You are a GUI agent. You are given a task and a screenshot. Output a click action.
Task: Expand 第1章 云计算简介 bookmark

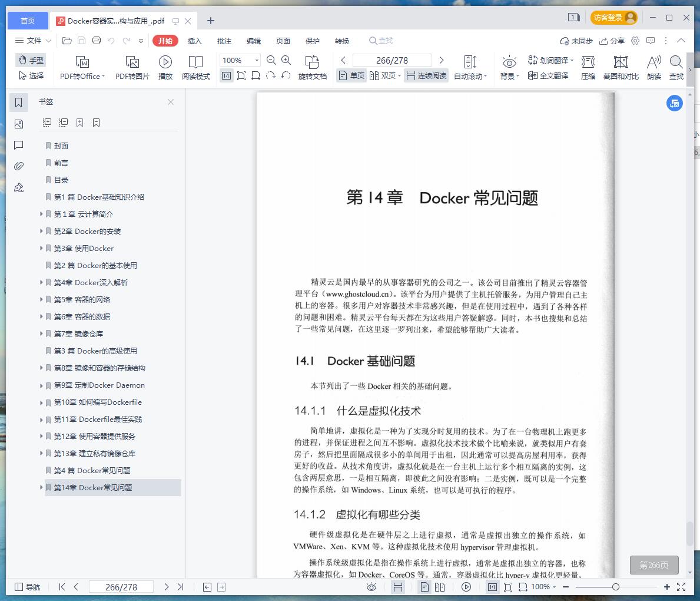click(x=41, y=214)
